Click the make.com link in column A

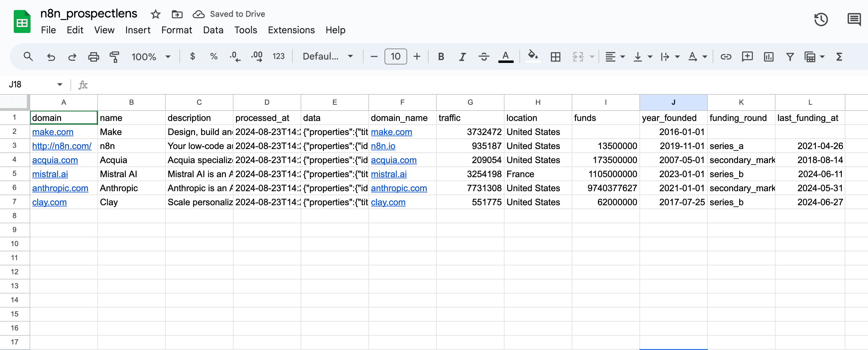click(x=52, y=132)
